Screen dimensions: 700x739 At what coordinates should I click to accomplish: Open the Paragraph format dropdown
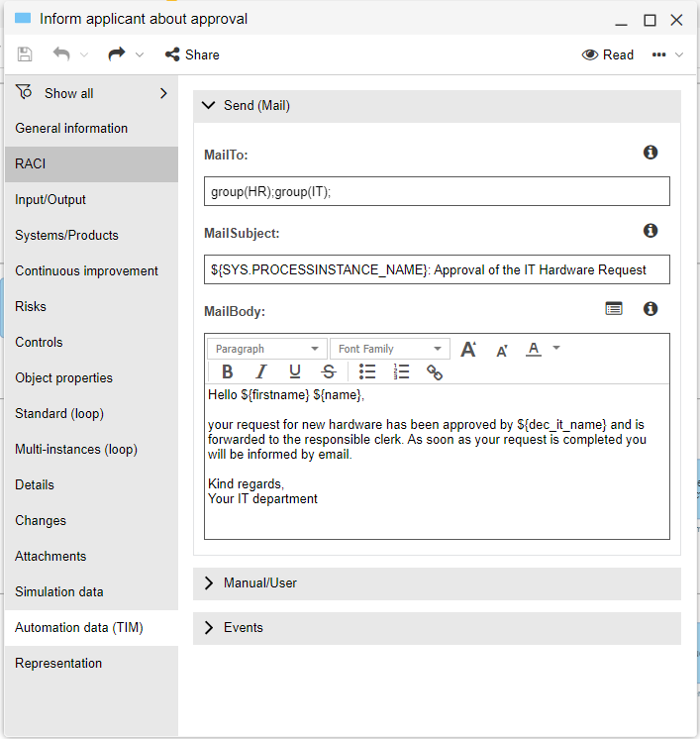click(267, 349)
